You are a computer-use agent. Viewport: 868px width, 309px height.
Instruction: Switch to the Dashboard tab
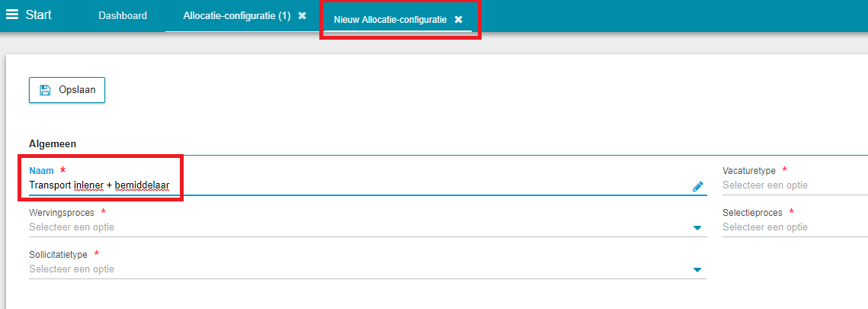123,15
